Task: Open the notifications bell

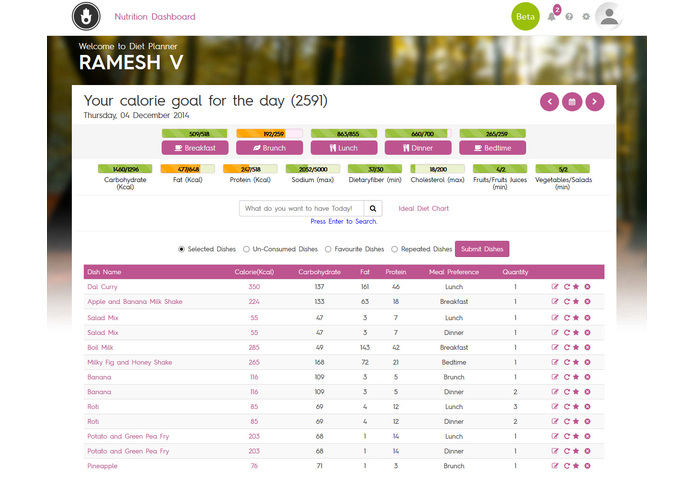Action: click(x=551, y=17)
